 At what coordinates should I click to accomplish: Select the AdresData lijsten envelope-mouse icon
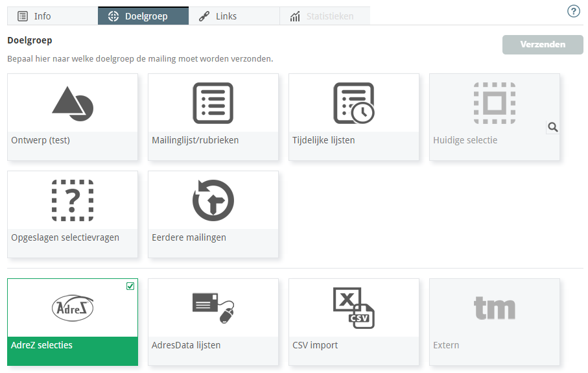click(213, 307)
